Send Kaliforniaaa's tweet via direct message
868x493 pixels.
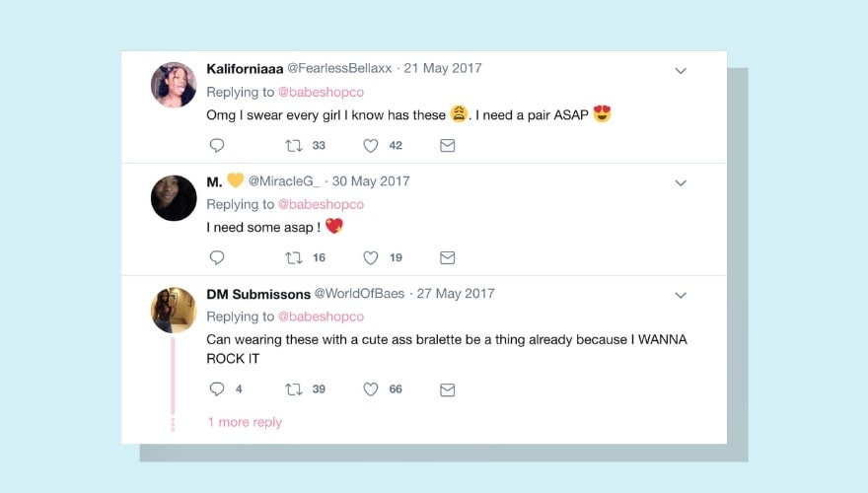point(447,146)
